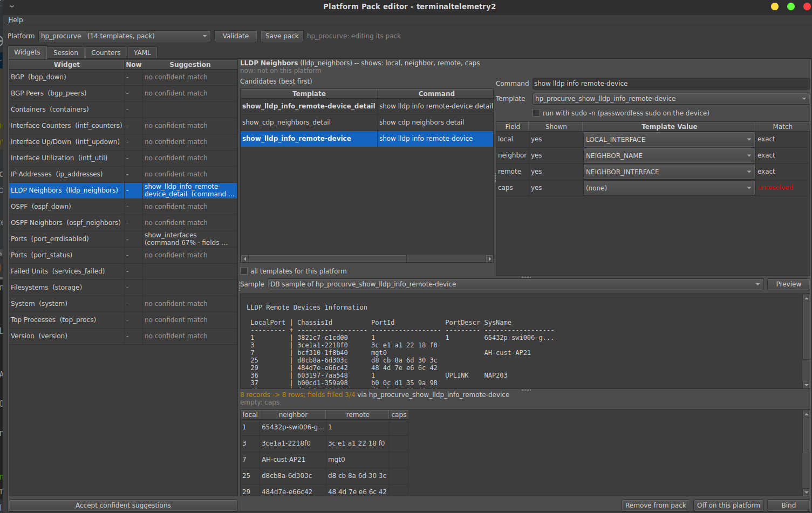Open the NEIGHBOR_INTERFACE template value dropdown

click(x=668, y=172)
